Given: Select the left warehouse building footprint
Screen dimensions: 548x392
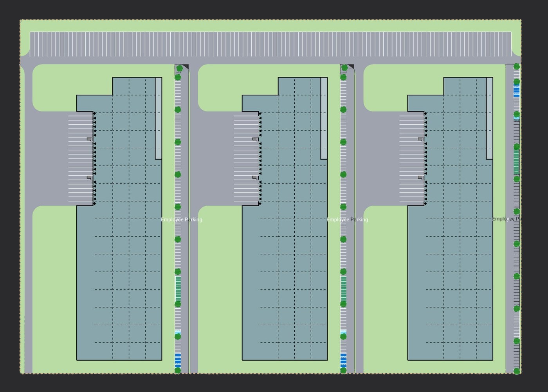Looking at the screenshot, I should click(119, 219).
